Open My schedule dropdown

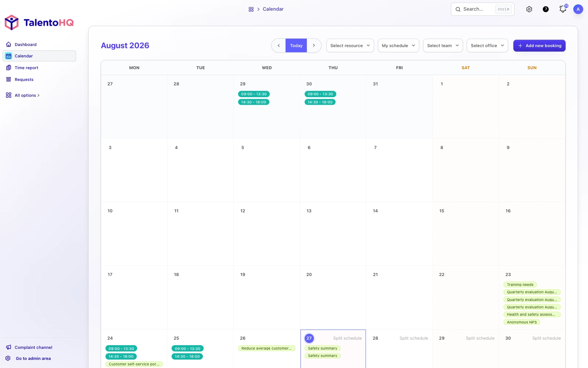[x=398, y=46]
